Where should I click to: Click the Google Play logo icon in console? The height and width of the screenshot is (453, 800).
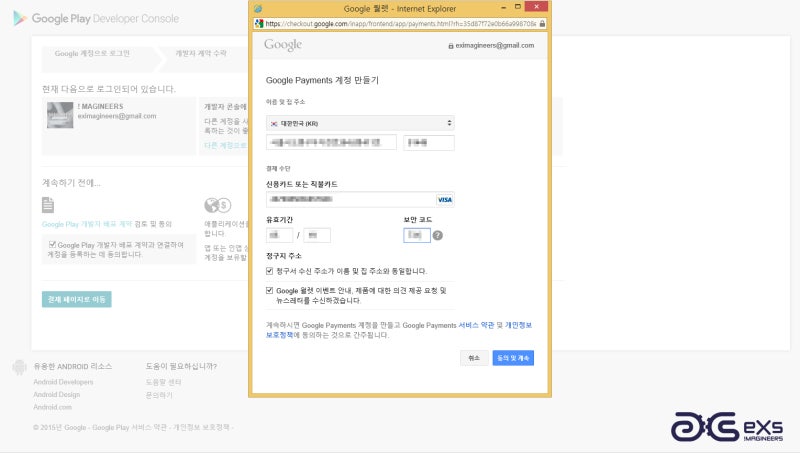click(19, 18)
